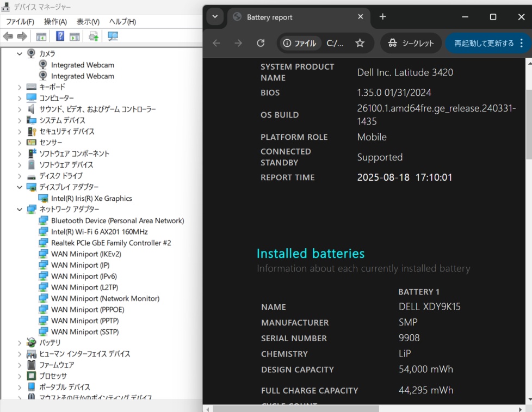
Task: Click the bookmark star in Chrome address bar
Action: 360,43
